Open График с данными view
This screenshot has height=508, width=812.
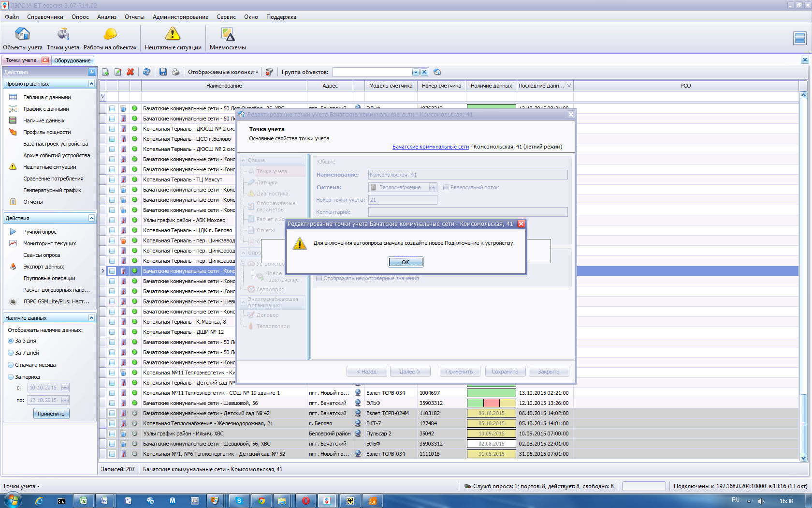point(46,109)
